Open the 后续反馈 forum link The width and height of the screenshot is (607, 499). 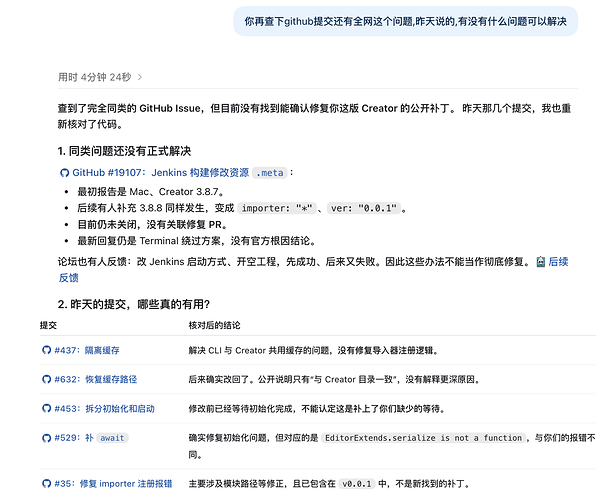click(x=558, y=262)
